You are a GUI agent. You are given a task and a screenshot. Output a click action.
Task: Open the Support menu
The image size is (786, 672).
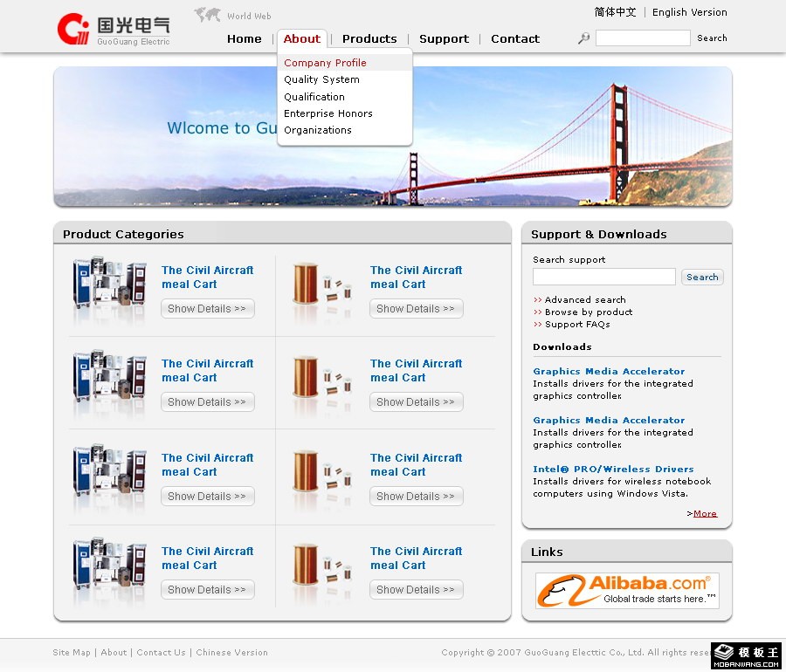pyautogui.click(x=445, y=38)
